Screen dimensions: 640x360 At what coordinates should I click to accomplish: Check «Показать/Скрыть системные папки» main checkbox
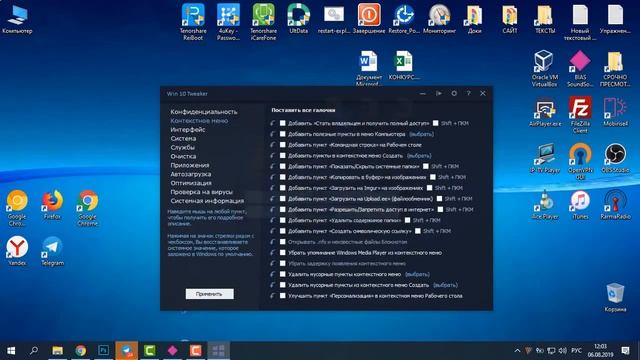point(282,166)
